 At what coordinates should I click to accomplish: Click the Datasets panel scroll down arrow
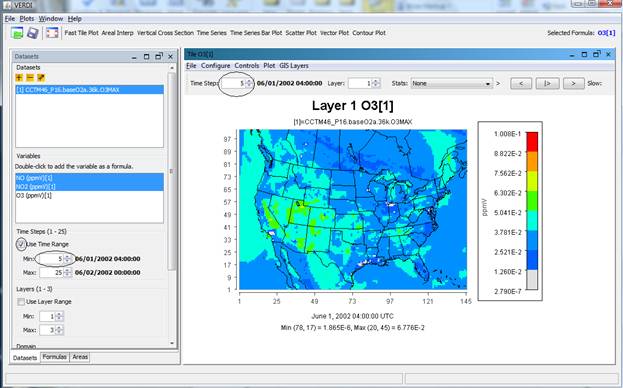click(172, 344)
